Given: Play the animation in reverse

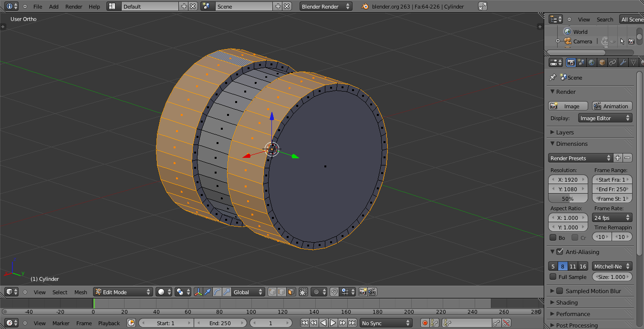Looking at the screenshot, I should click(x=323, y=323).
